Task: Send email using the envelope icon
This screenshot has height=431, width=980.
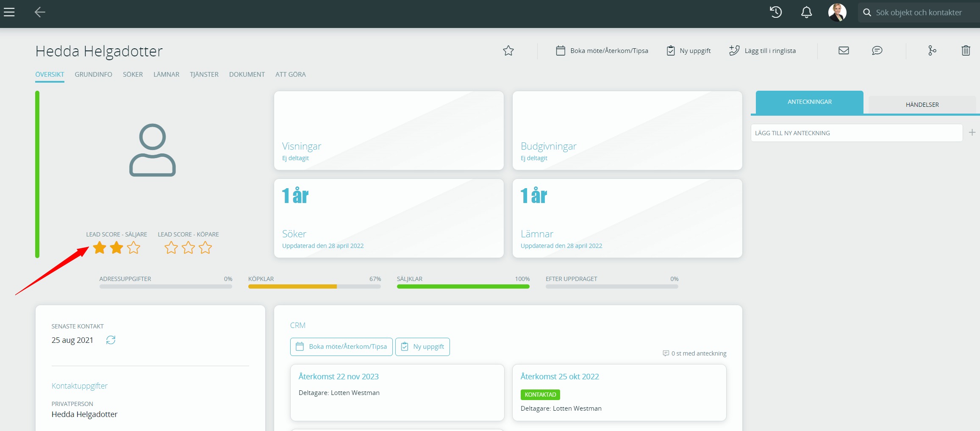Action: tap(844, 51)
